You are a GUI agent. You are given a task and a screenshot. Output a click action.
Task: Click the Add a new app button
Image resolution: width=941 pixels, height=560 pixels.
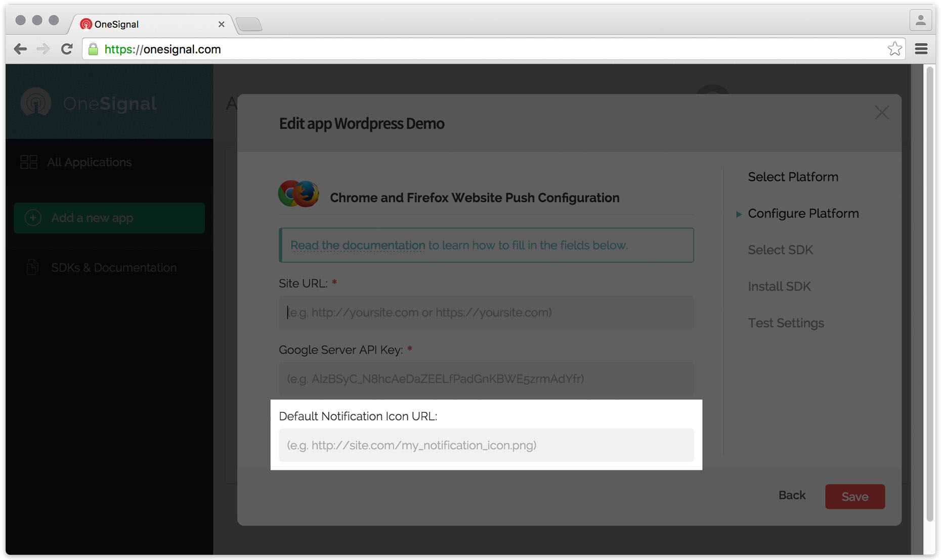coord(109,218)
